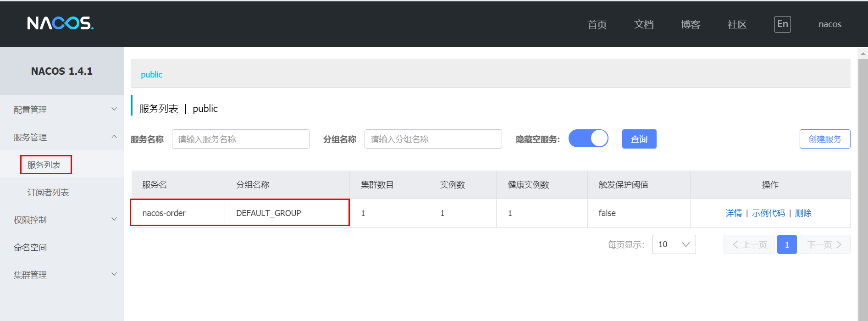Click the 查询 button
The width and height of the screenshot is (868, 321).
[x=639, y=139]
